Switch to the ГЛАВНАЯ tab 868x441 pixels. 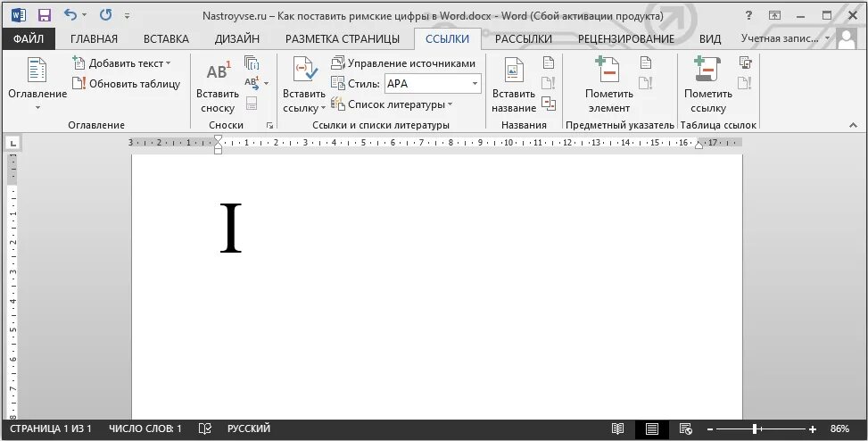tap(94, 38)
